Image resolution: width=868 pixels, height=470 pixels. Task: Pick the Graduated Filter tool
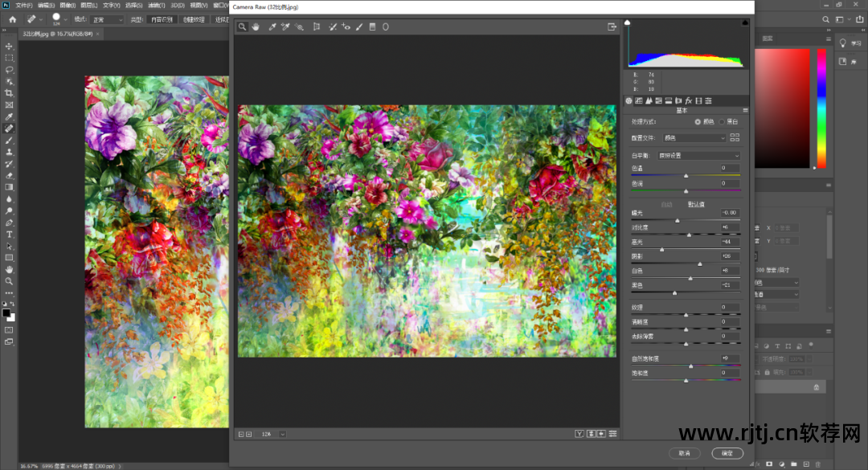coord(373,27)
